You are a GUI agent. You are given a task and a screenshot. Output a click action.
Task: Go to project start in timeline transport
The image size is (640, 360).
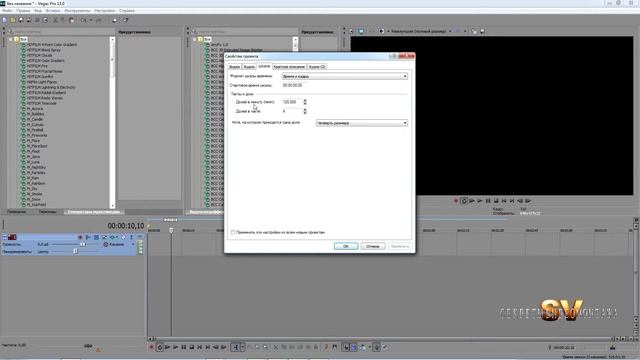(200, 347)
